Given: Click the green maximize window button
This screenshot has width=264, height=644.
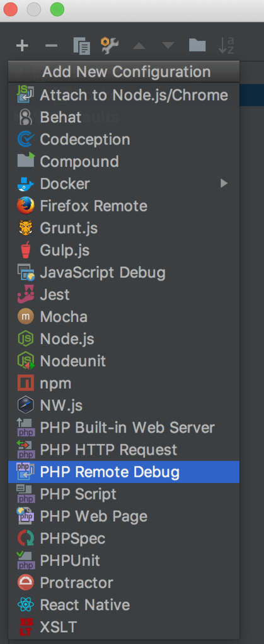Looking at the screenshot, I should [57, 9].
